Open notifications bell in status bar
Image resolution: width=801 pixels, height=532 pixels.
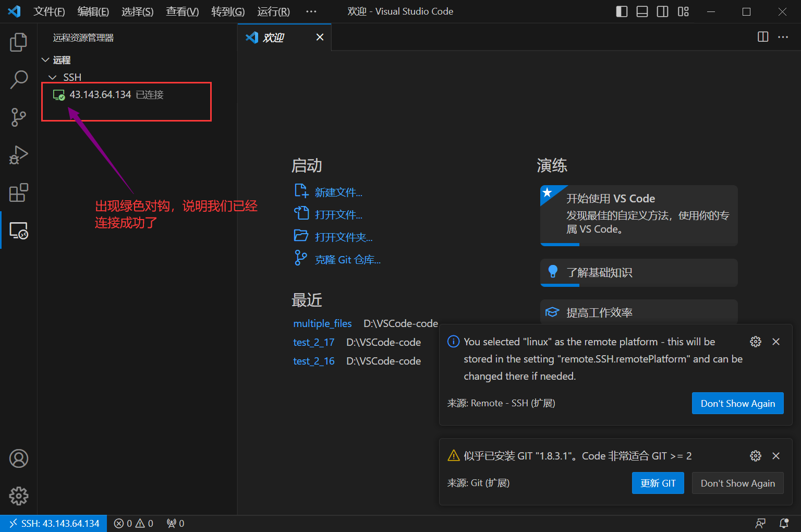pos(784,523)
